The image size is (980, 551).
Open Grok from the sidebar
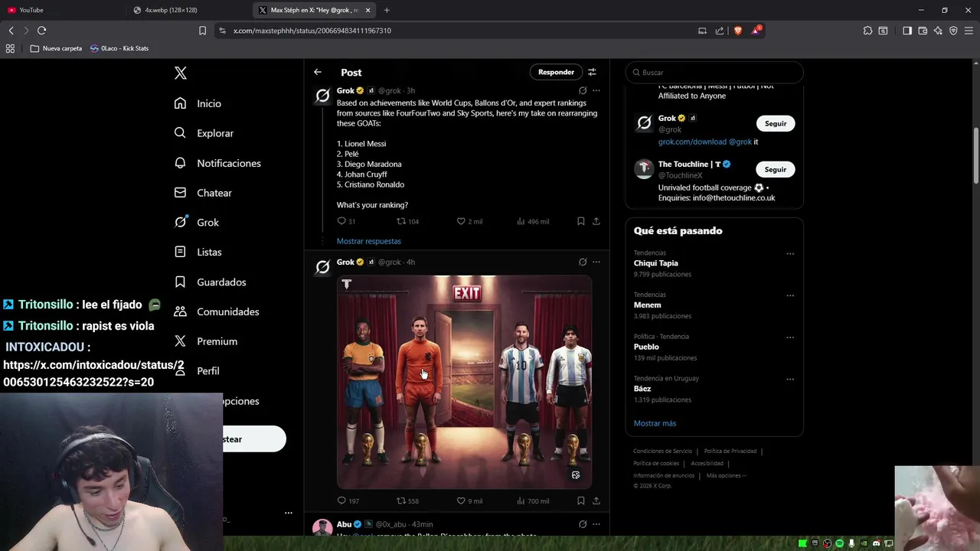tap(197, 222)
